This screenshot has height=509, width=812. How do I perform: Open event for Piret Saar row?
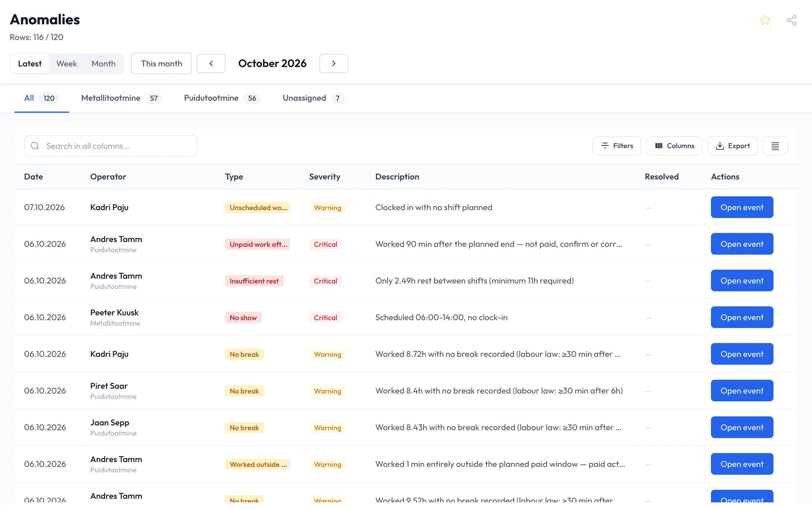coord(742,391)
